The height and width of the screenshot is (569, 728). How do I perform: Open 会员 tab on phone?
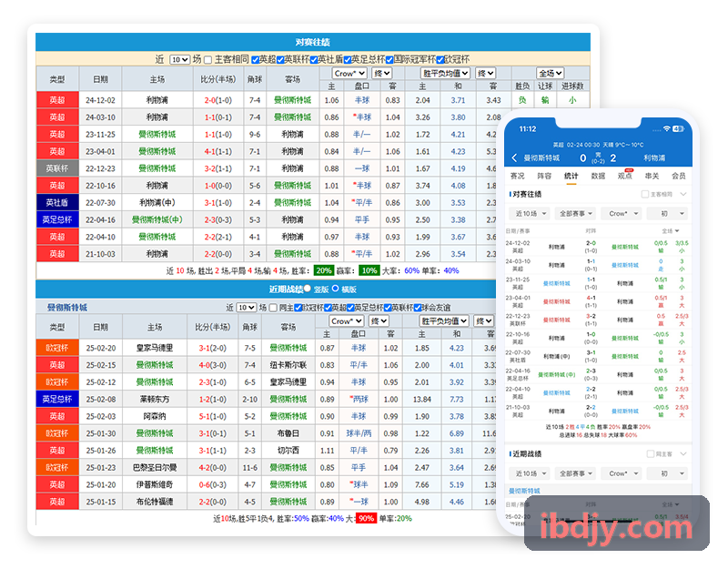679,176
